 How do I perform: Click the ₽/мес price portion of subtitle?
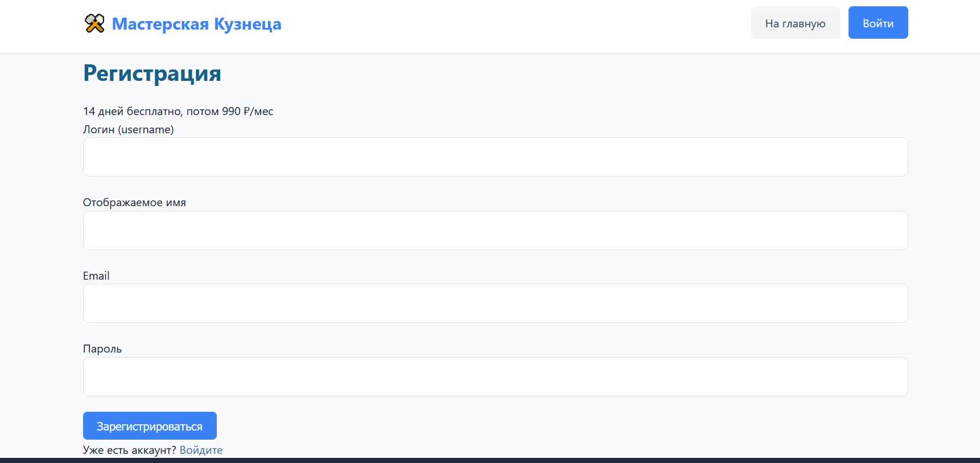pyautogui.click(x=258, y=111)
